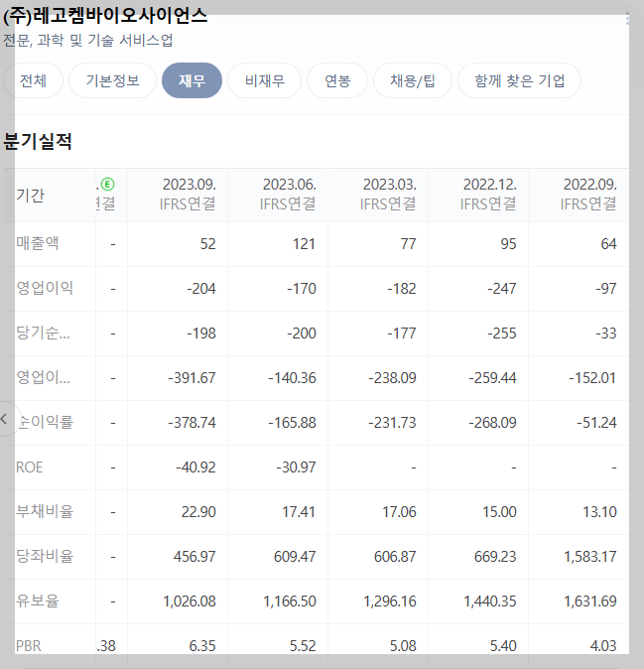Click the ROE value -40.92

[x=195, y=468]
